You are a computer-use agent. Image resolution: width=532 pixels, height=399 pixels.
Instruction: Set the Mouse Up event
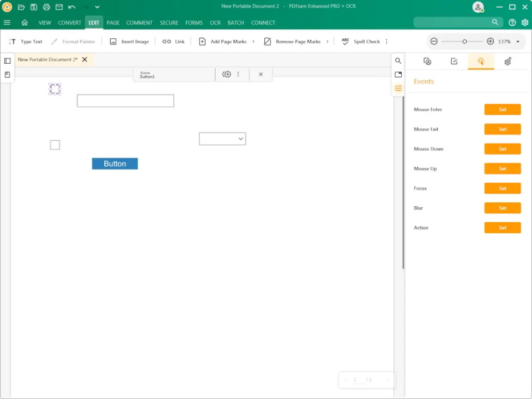[503, 168]
